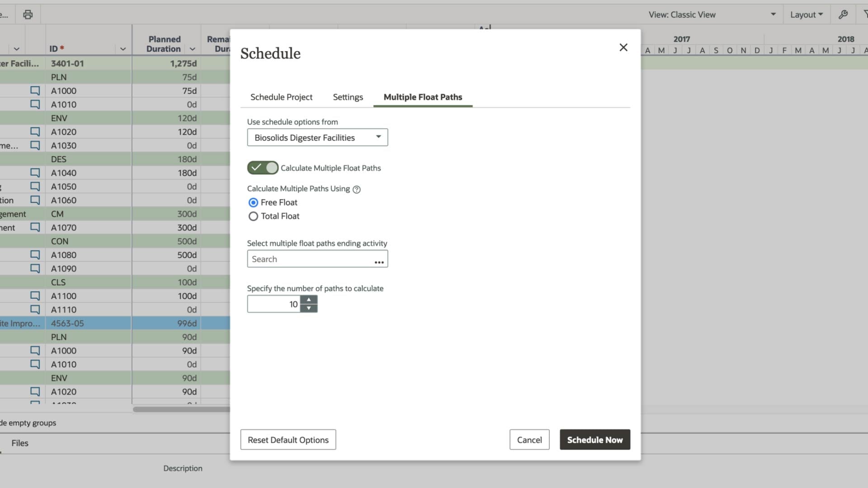Expand the Biosolids Digester Facilities dropdown

click(x=317, y=137)
